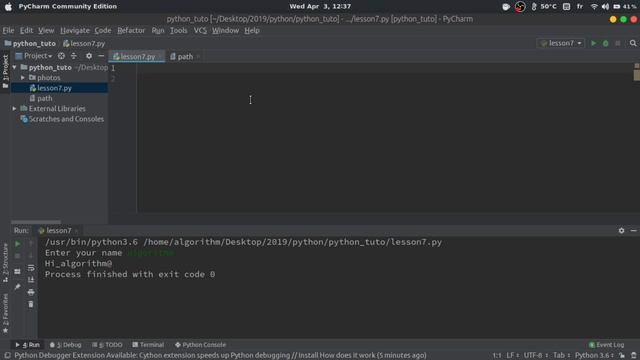Click down-arrow in Run panel toolbar

pos(31,256)
